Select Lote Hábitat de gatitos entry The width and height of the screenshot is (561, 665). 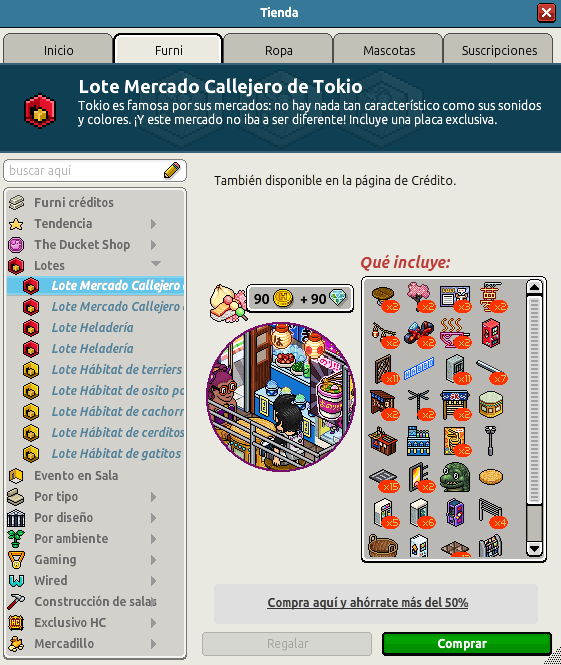pyautogui.click(x=116, y=453)
